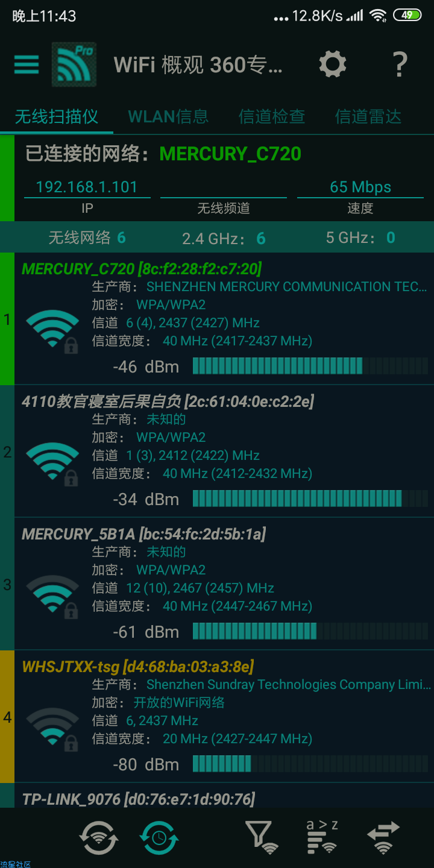Tap the manual WiFi rescan icon

click(x=99, y=837)
